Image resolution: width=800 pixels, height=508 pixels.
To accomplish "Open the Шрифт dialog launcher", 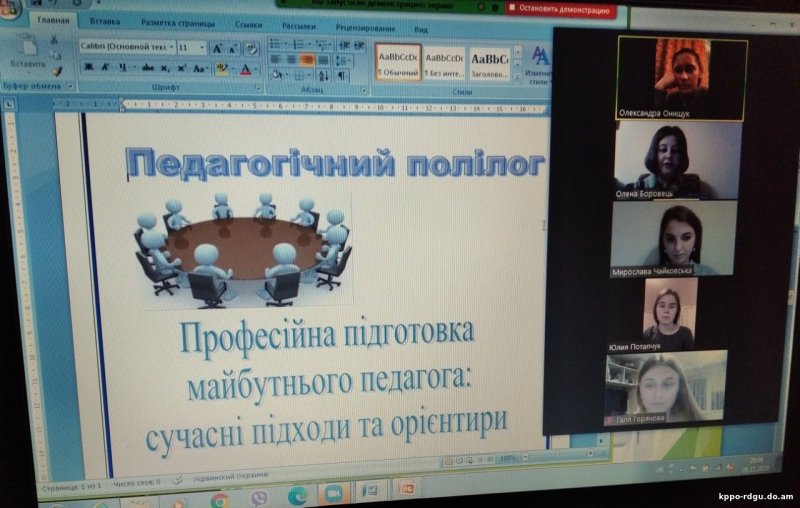I will 258,89.
